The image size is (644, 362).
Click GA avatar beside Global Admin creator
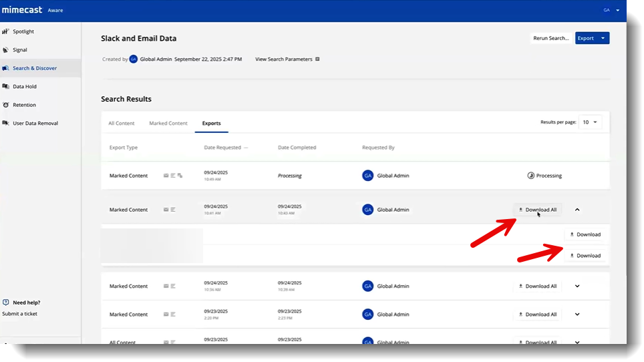134,59
